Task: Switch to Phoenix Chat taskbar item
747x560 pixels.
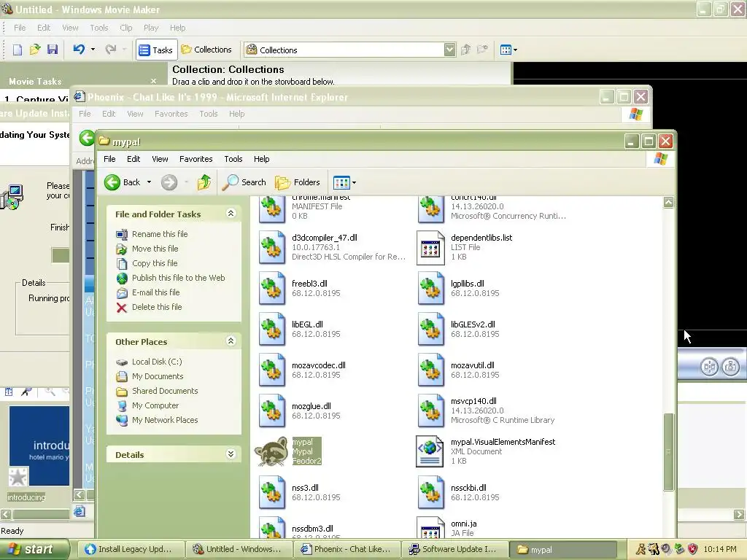Action: tap(347, 549)
